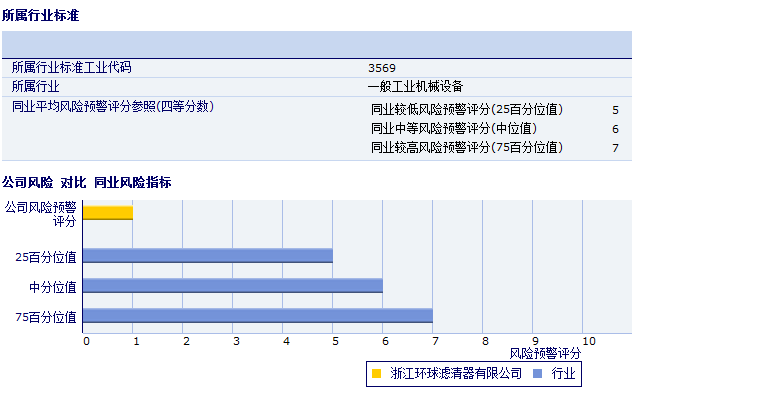Click the 所属行业标准 section heading
The image size is (762, 393).
[x=40, y=16]
